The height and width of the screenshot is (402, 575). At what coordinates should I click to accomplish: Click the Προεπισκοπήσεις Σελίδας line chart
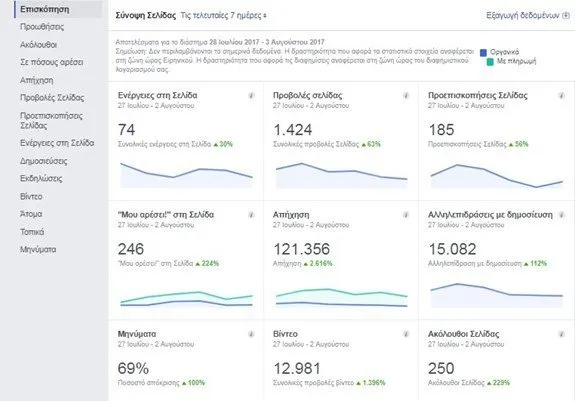[x=497, y=175]
